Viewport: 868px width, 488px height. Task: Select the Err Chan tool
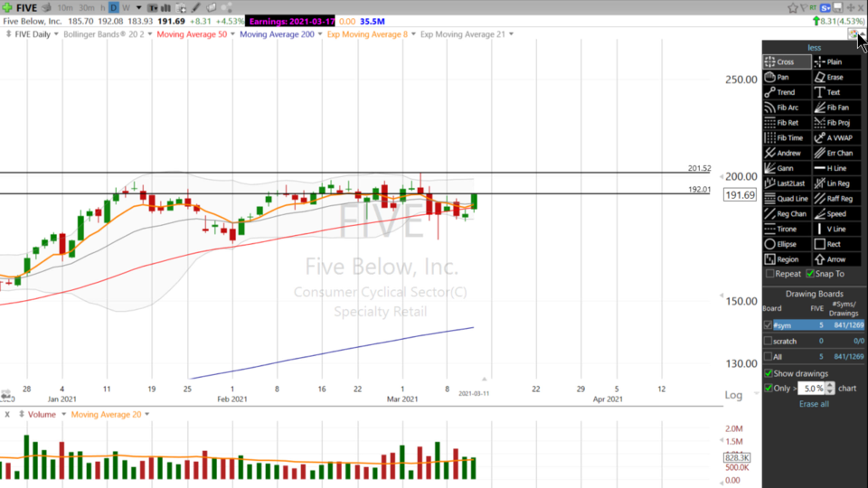[836, 154]
